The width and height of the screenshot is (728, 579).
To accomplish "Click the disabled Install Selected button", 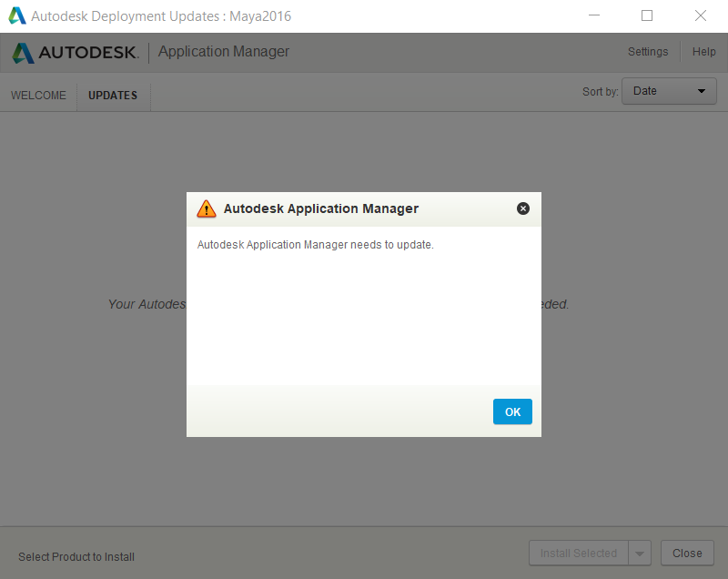I will pyautogui.click(x=578, y=553).
